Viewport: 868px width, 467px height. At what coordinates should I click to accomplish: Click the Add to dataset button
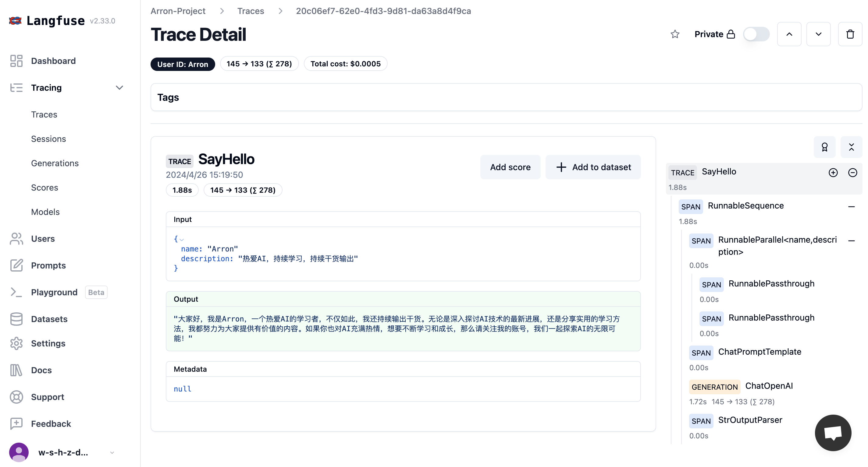[593, 167]
